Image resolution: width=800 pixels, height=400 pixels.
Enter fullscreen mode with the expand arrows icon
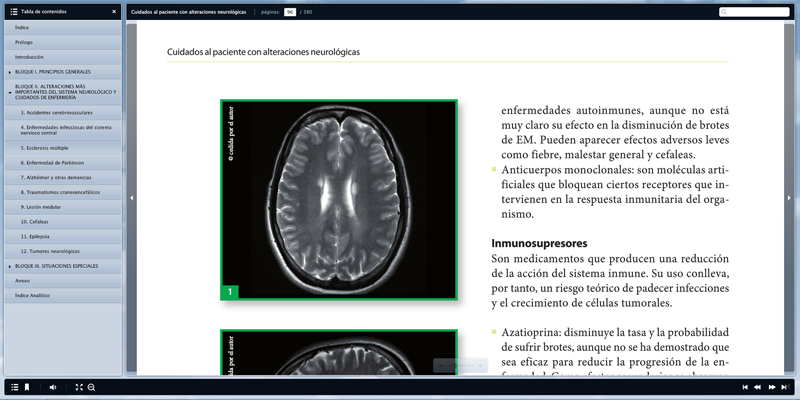(x=79, y=387)
